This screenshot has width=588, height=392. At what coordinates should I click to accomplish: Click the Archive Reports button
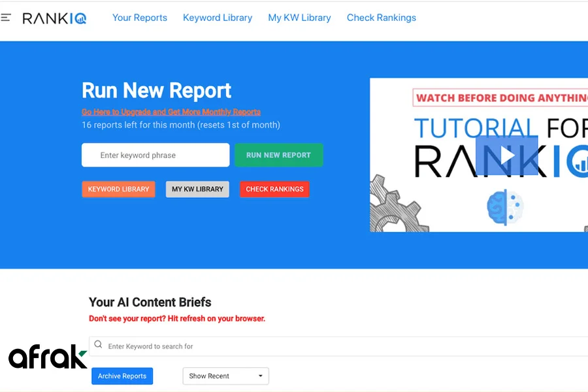pos(122,376)
